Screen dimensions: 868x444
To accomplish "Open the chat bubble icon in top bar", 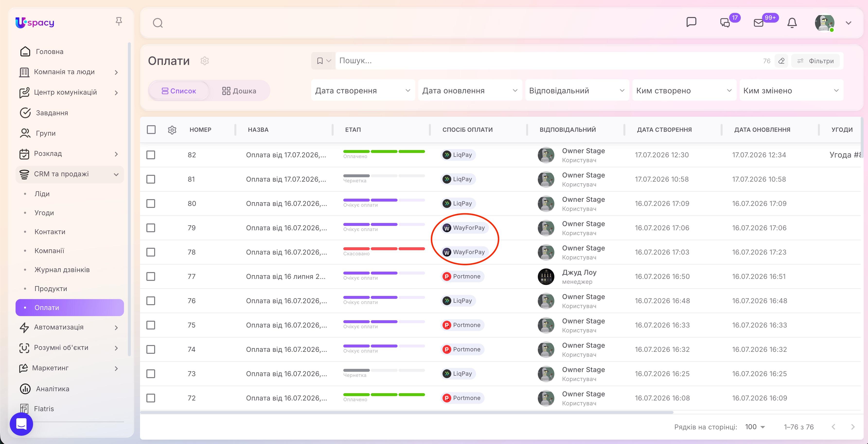I will 691,22.
